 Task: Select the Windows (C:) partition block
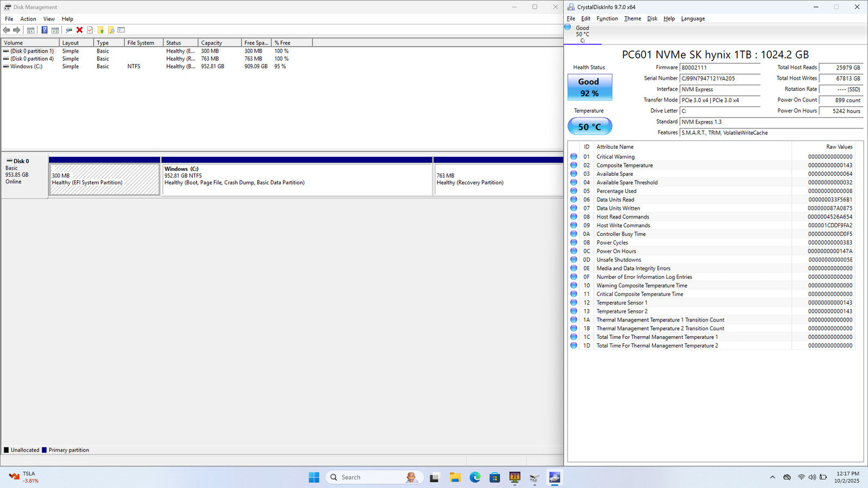297,179
